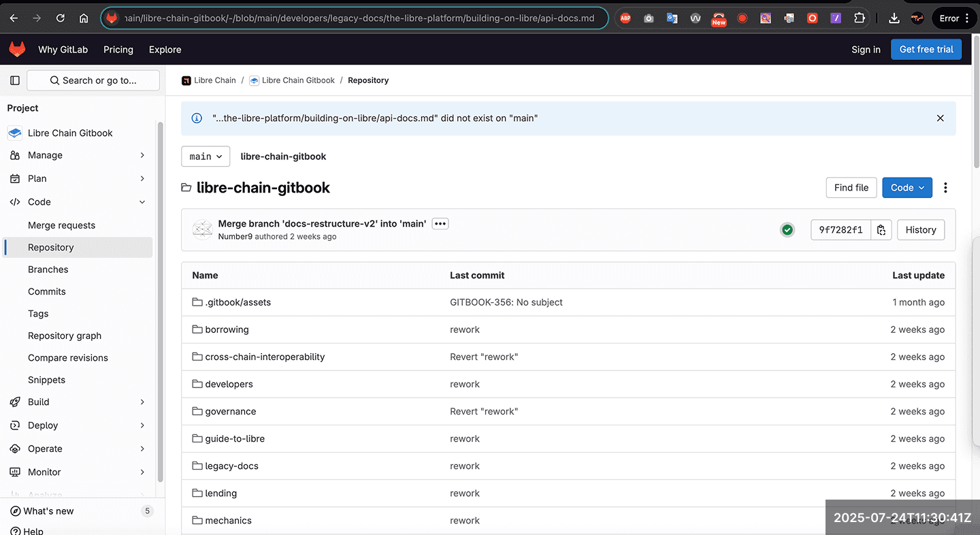This screenshot has width=980, height=535.
Task: Copy the commit SHA 9f7282f1 using clipboard icon
Action: point(881,229)
